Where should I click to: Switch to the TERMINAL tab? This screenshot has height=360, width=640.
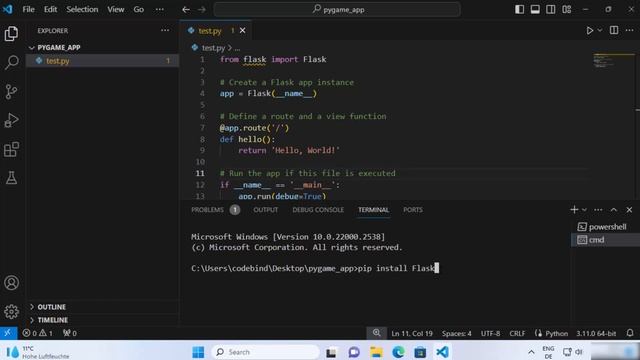[373, 210]
